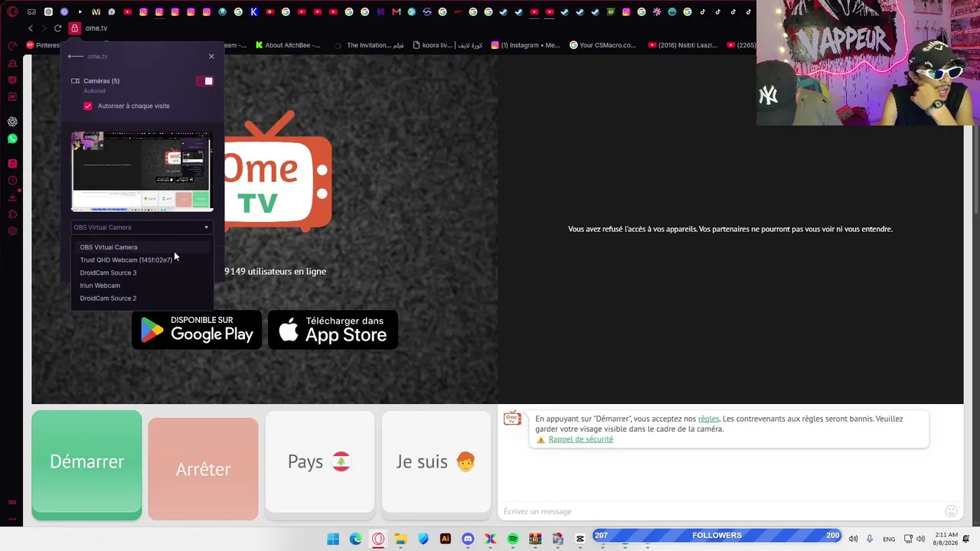The width and height of the screenshot is (980, 551).
Task: Reload the ome.tv page
Action: [x=57, y=28]
